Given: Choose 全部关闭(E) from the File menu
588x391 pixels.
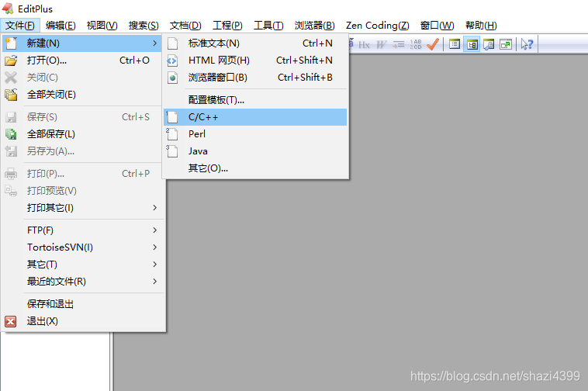Looking at the screenshot, I should coord(82,95).
